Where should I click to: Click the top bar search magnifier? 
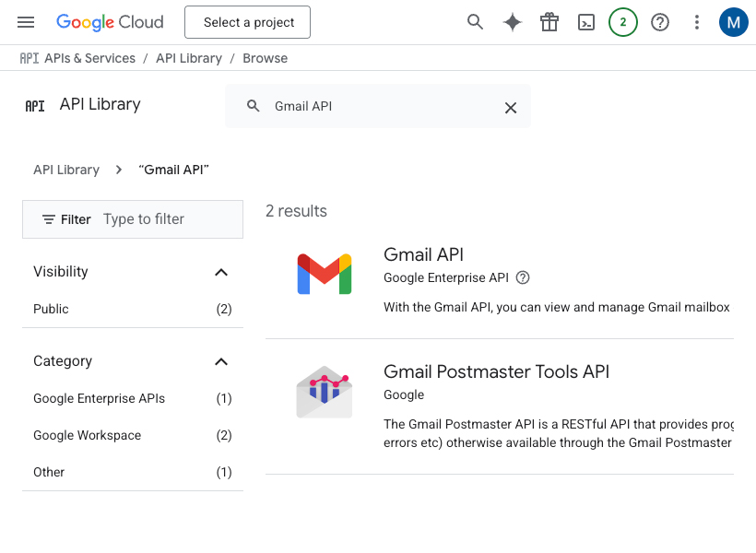click(x=475, y=22)
